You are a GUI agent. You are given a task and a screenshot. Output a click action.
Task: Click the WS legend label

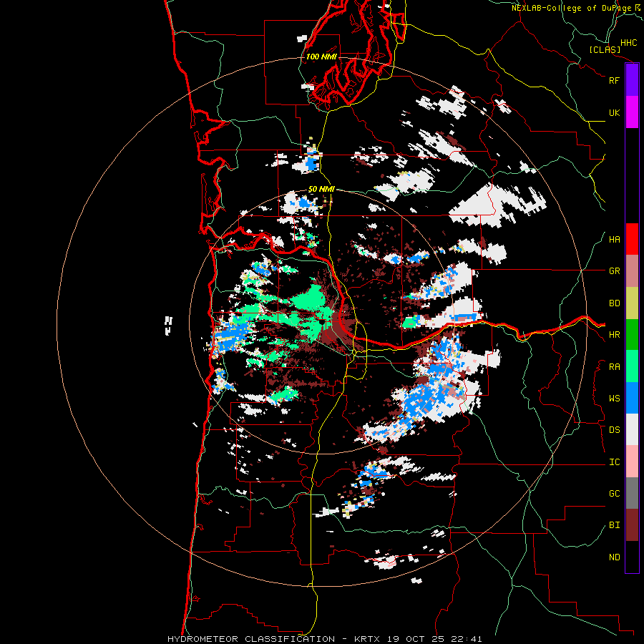(614, 399)
